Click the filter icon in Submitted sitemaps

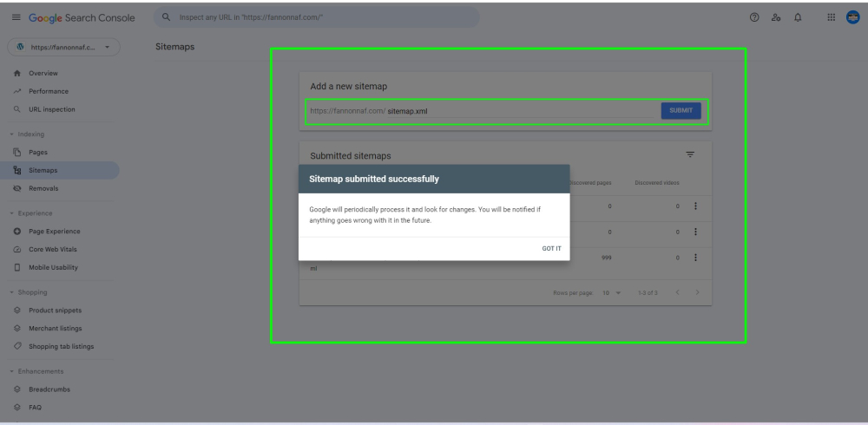point(690,154)
